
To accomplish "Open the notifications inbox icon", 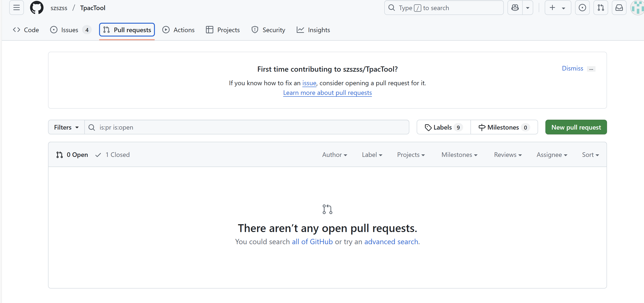I will (x=619, y=8).
